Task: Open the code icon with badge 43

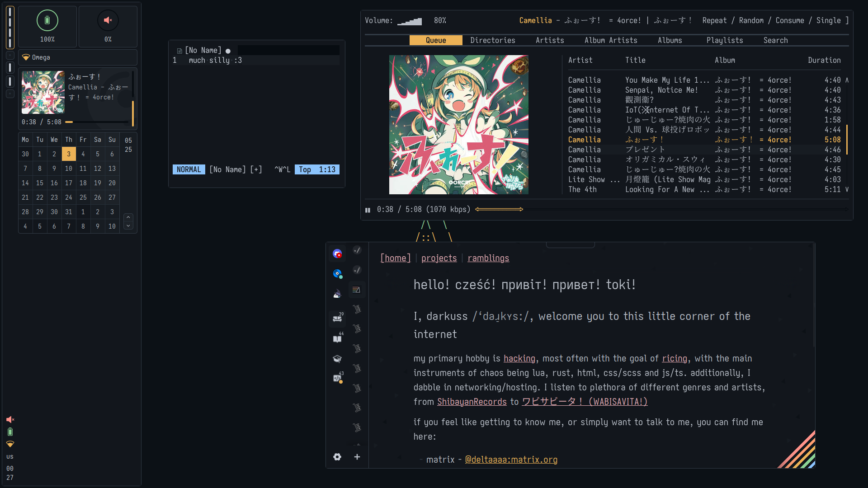Action: click(x=337, y=378)
